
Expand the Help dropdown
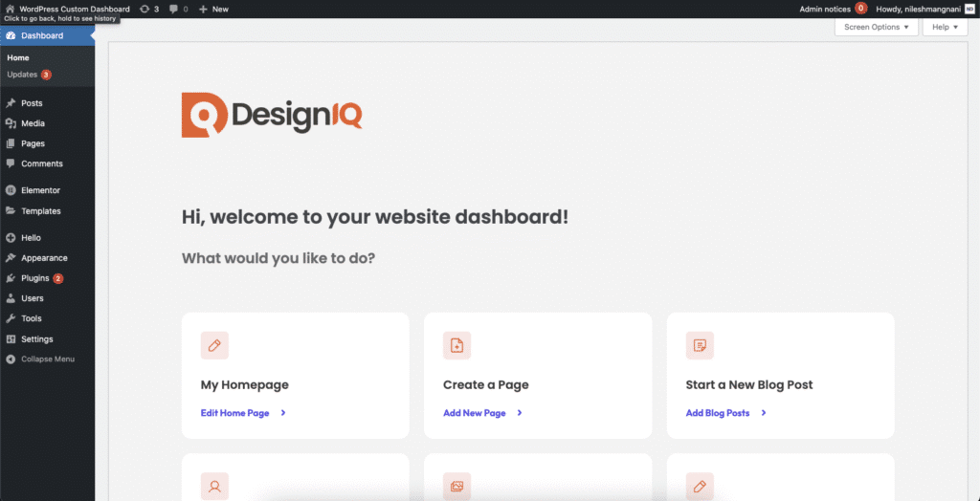click(x=945, y=27)
